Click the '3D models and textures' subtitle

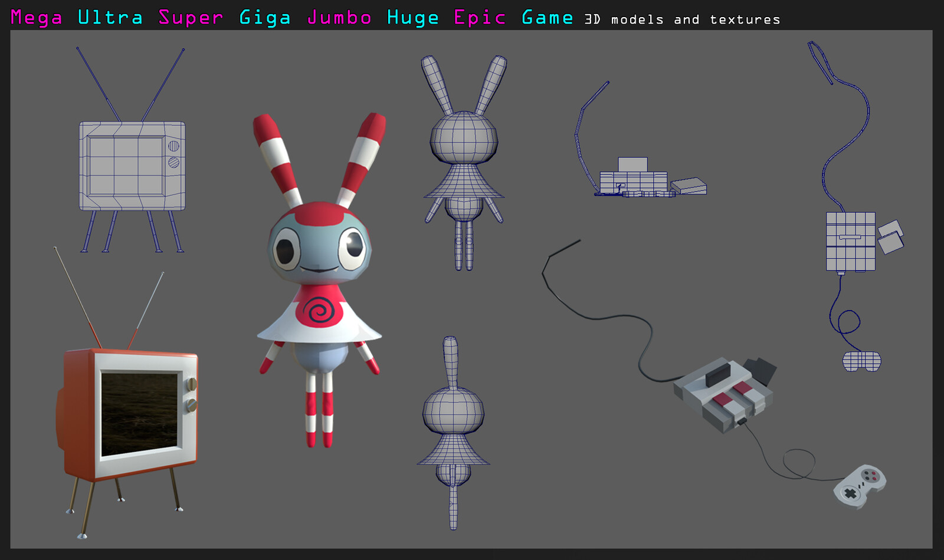click(683, 19)
